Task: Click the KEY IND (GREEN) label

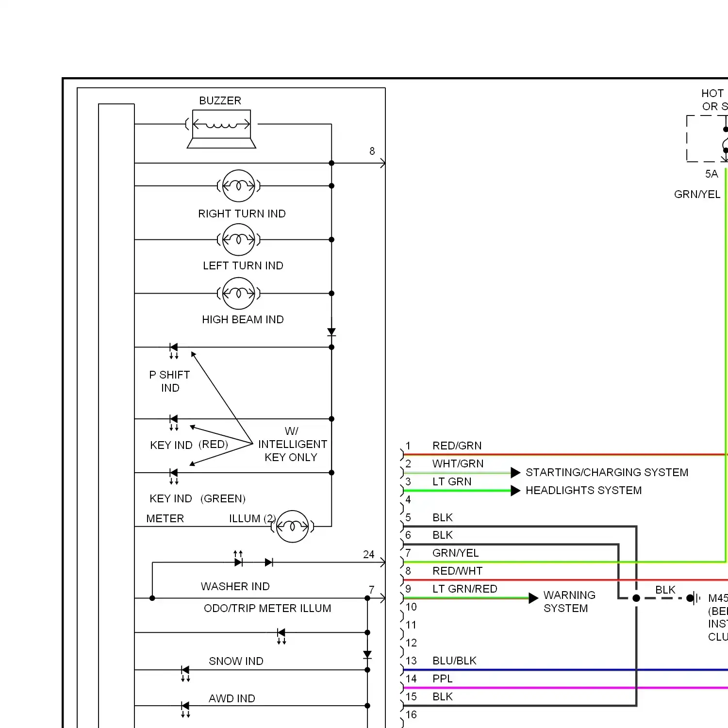Action: pyautogui.click(x=198, y=498)
